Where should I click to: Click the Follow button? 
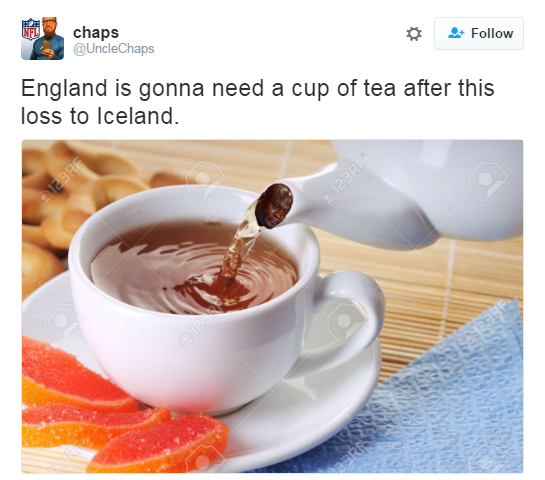click(479, 33)
